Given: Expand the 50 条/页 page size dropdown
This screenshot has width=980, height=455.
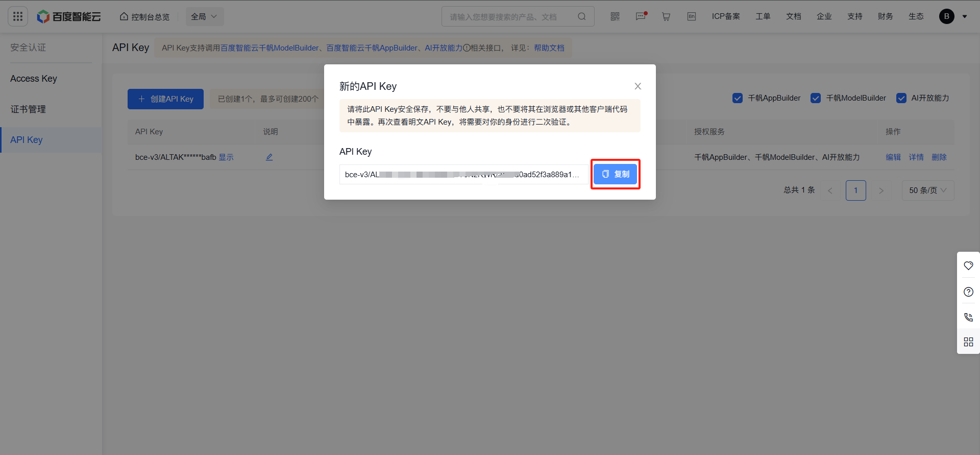Looking at the screenshot, I should click(x=928, y=190).
